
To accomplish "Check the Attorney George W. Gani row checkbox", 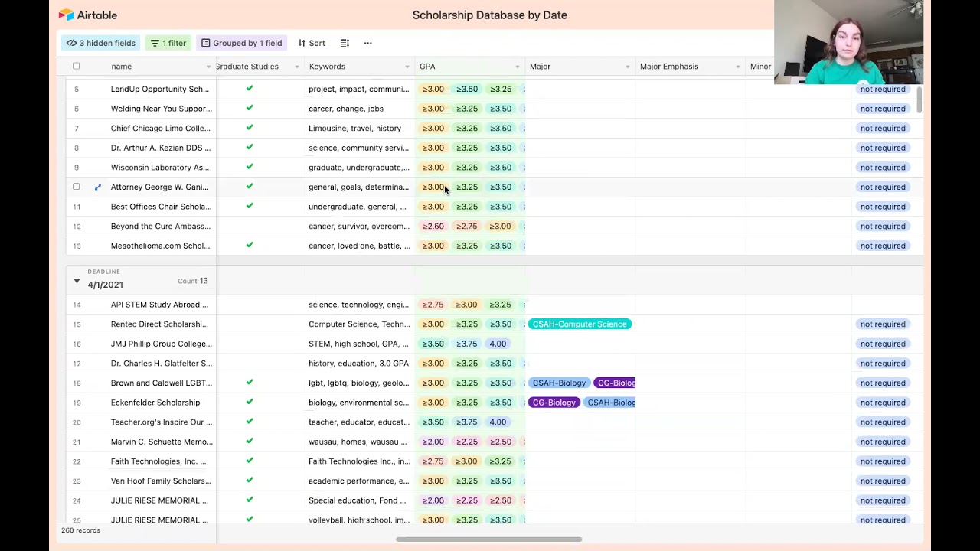I will click(76, 187).
